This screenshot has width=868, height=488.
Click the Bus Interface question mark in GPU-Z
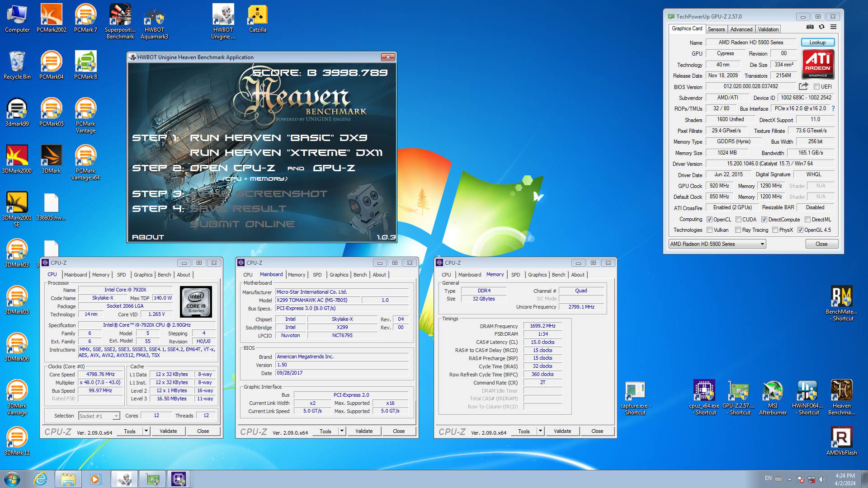point(833,108)
